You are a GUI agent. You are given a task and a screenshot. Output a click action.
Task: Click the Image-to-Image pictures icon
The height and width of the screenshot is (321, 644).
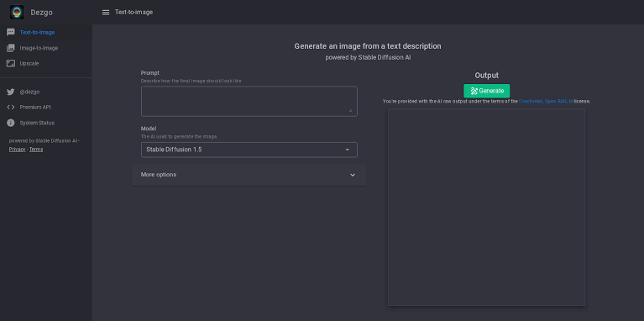(x=11, y=48)
